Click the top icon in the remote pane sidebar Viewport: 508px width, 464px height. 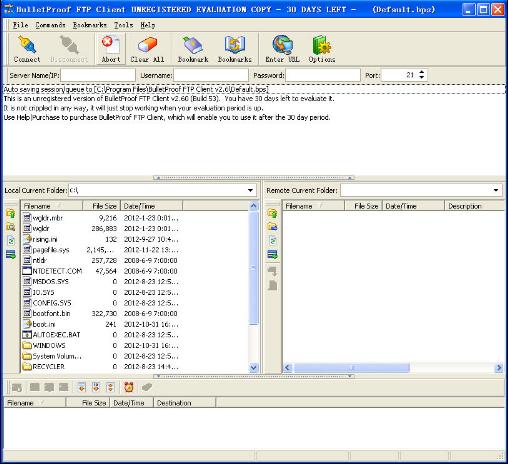point(272,213)
